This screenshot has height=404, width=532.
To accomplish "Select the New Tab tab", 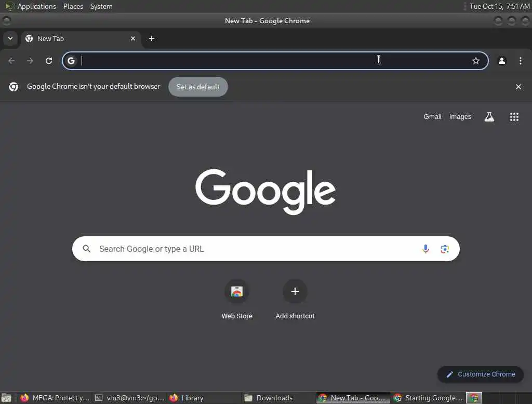I will click(81, 38).
